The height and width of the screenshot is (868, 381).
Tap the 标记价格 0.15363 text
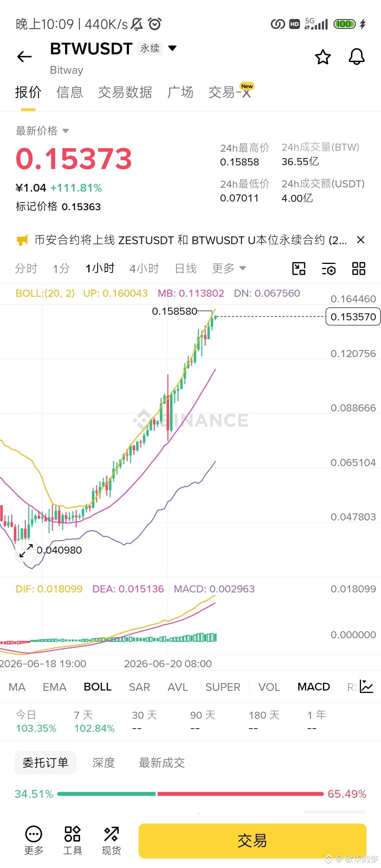pyautogui.click(x=58, y=206)
